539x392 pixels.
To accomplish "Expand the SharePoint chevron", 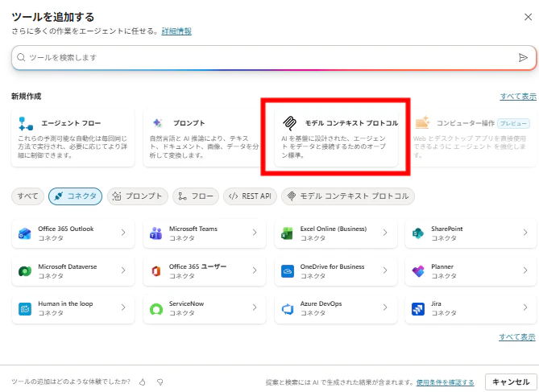I will tap(525, 233).
